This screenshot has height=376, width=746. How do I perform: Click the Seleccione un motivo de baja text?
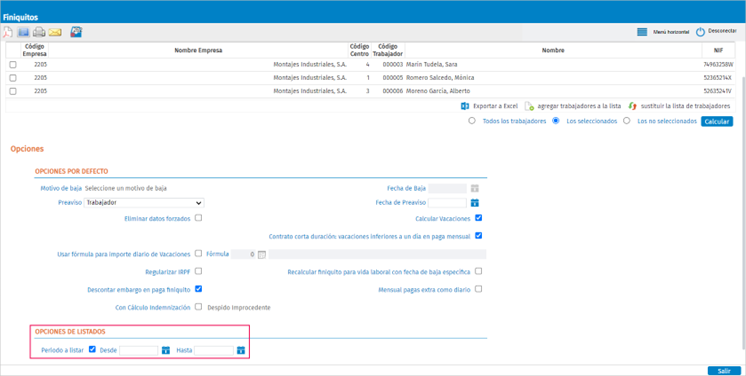click(126, 188)
